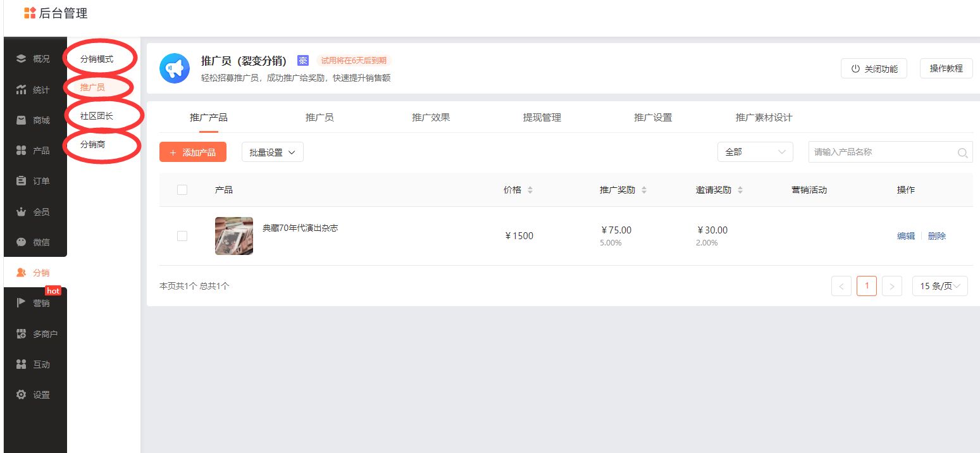Click the hot badge on 营销
This screenshot has height=453, width=980.
pos(53,290)
